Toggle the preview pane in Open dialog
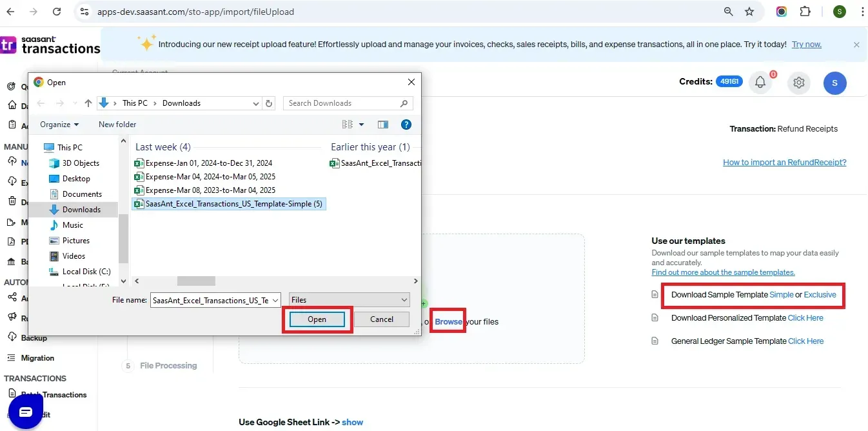Screen dimensions: 868x431 [383, 125]
